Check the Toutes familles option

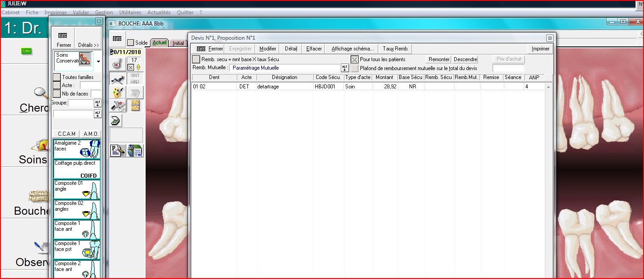tap(57, 77)
